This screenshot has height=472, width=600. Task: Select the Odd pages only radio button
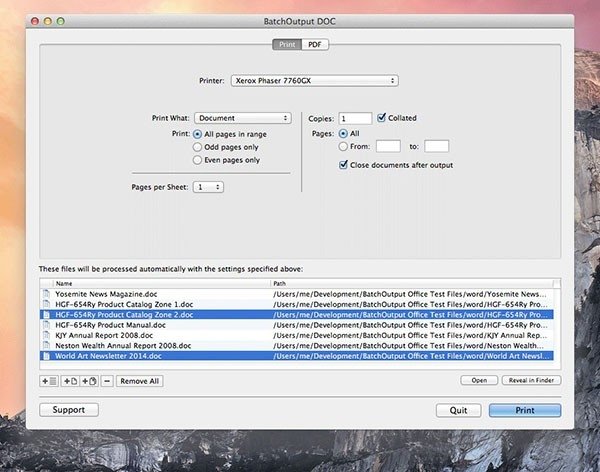coord(197,147)
